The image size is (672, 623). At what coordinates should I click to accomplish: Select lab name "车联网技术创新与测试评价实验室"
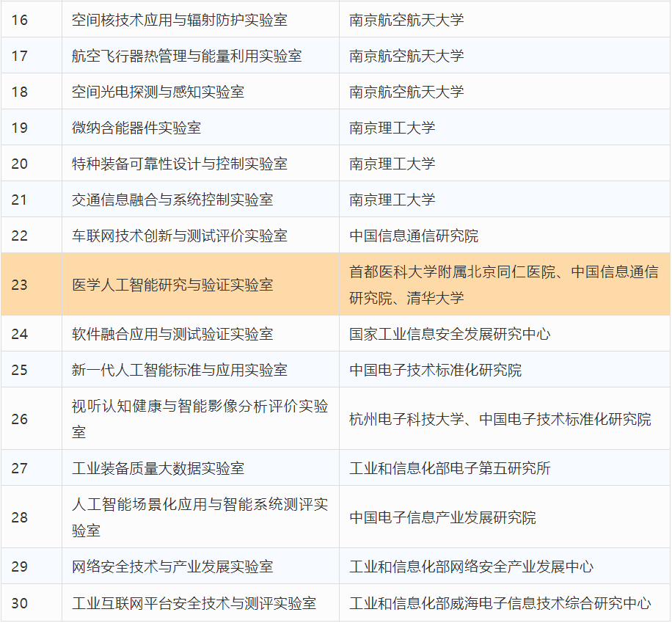click(x=180, y=236)
